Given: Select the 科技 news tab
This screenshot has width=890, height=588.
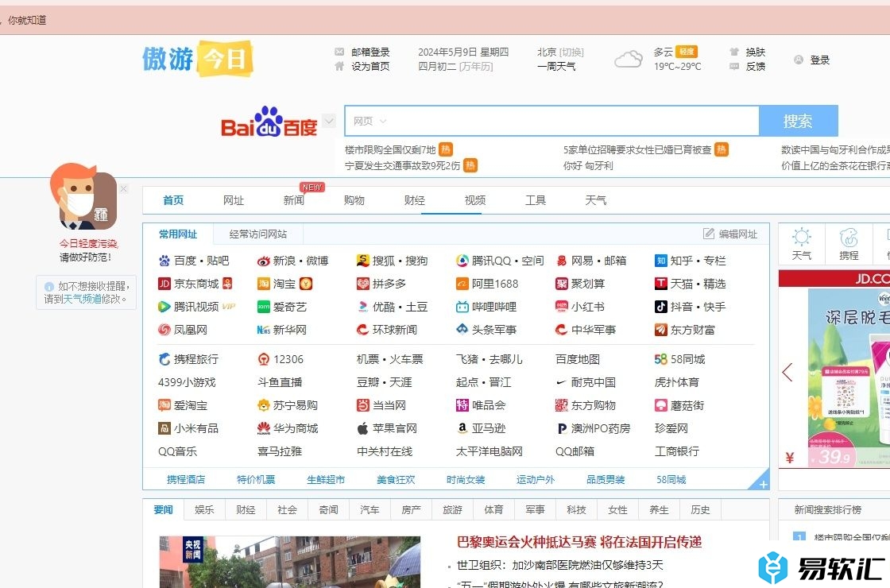Looking at the screenshot, I should point(576,509).
